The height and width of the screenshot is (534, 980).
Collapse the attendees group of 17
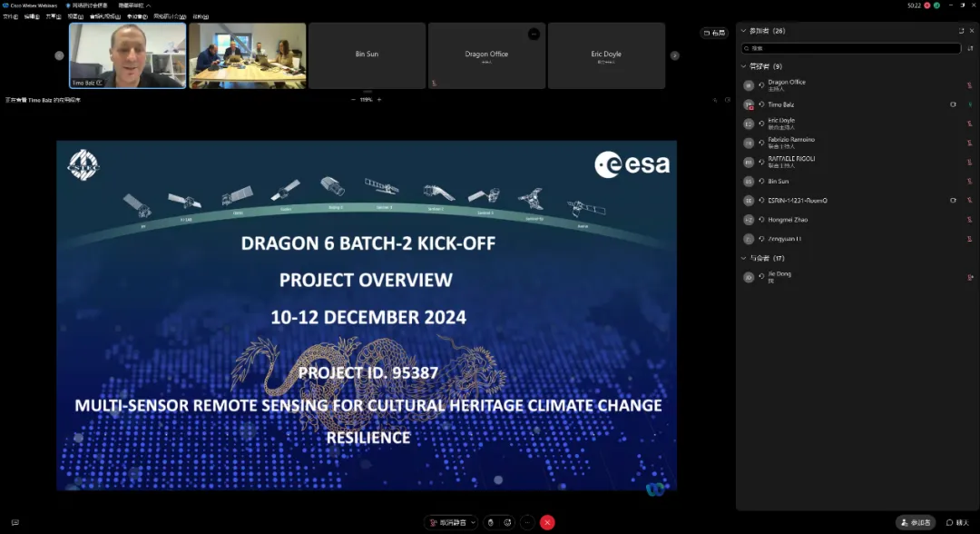point(743,258)
